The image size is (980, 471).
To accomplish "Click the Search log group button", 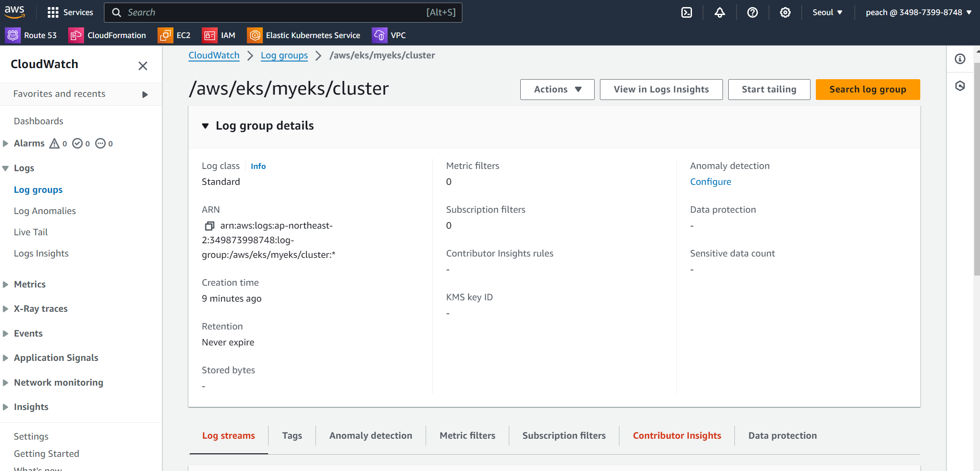I will click(x=868, y=89).
